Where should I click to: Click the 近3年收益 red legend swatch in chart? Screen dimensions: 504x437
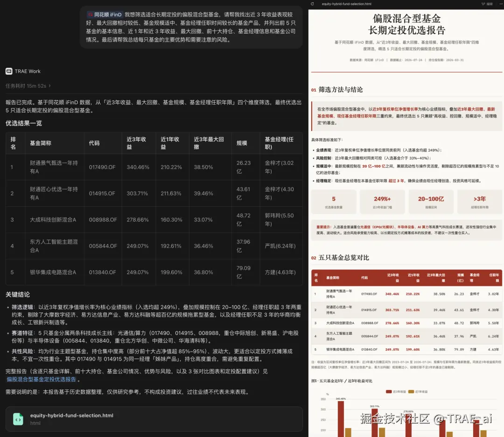point(389,392)
